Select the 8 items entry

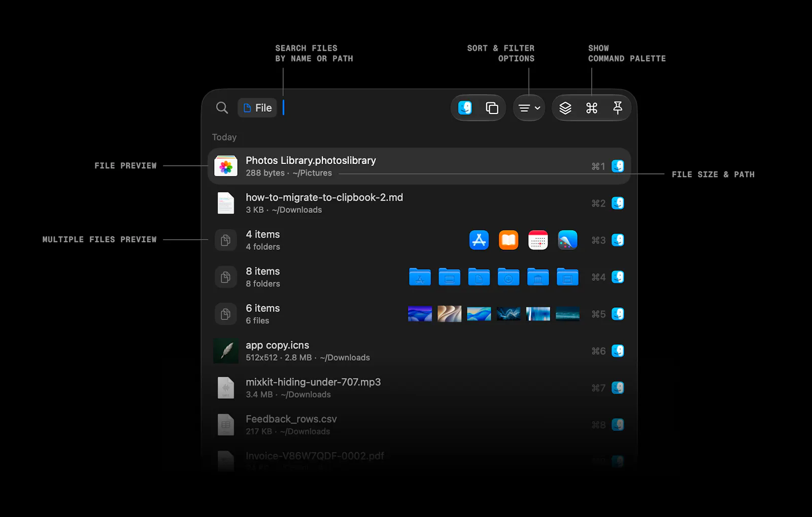pyautogui.click(x=419, y=277)
